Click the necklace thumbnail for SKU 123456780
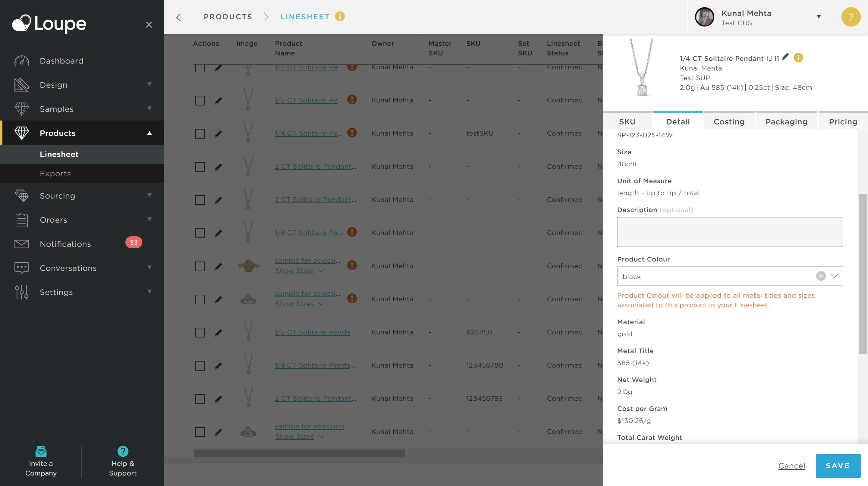 pos(248,364)
